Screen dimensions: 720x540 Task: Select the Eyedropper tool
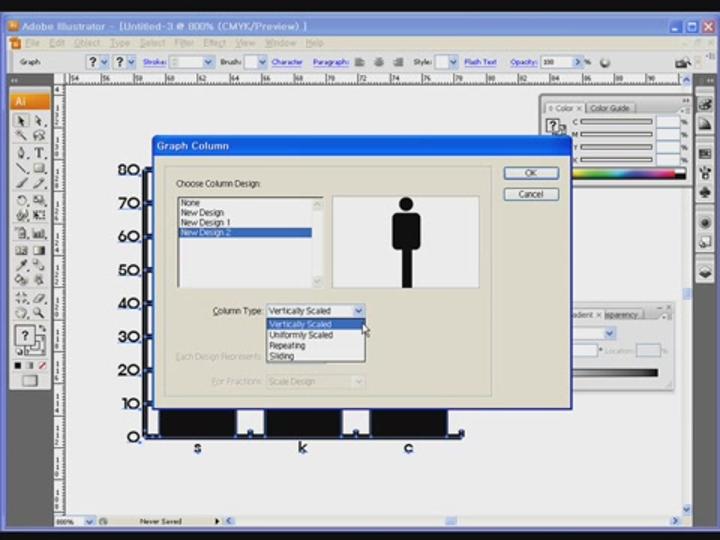click(21, 265)
